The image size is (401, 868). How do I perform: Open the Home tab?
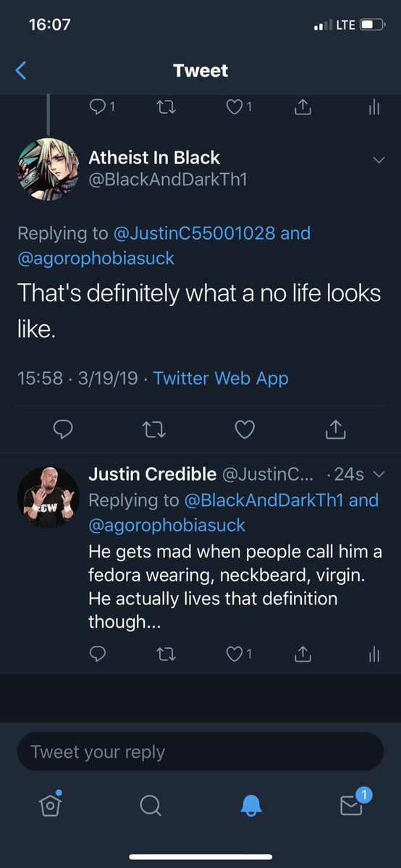pyautogui.click(x=51, y=804)
